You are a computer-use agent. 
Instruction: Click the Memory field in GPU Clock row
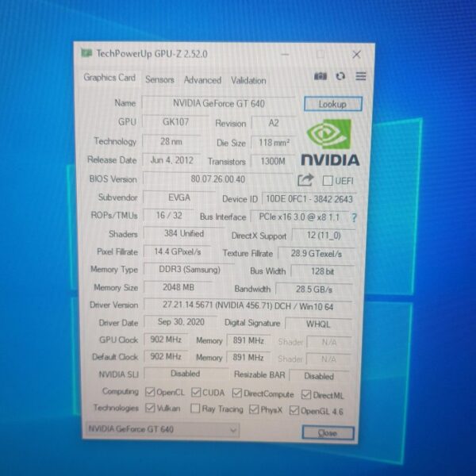click(x=248, y=340)
